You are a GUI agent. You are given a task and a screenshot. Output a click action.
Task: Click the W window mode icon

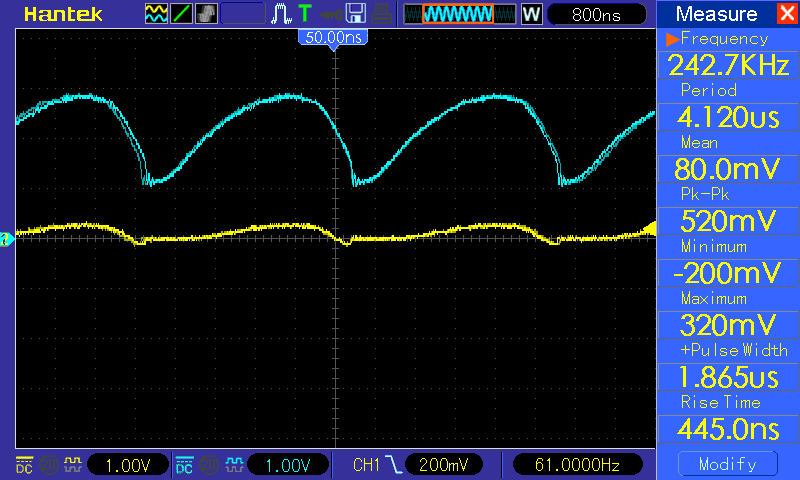coord(531,14)
